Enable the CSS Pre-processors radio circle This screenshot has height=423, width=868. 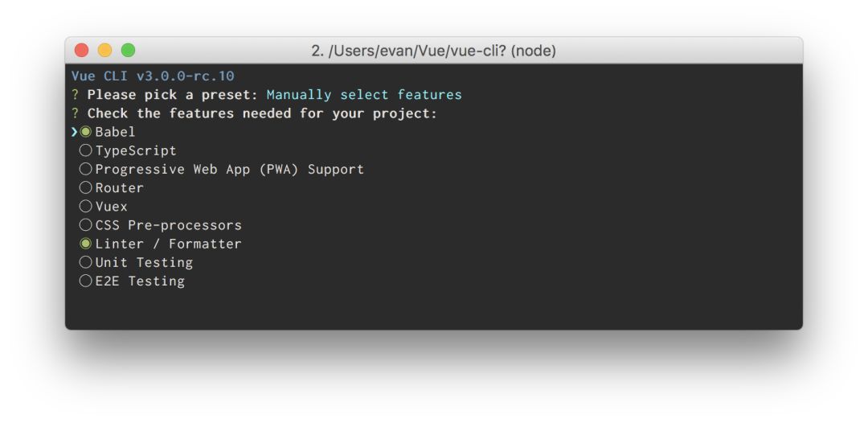click(86, 225)
